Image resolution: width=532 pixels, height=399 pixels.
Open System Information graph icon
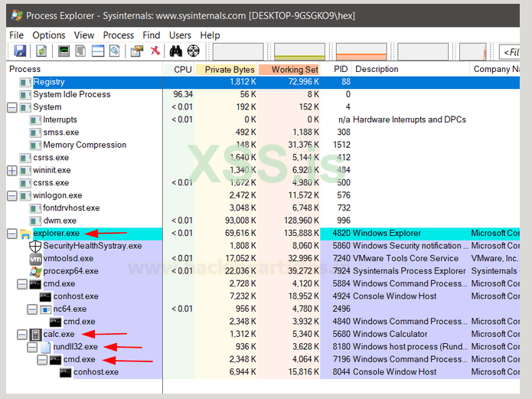64,51
